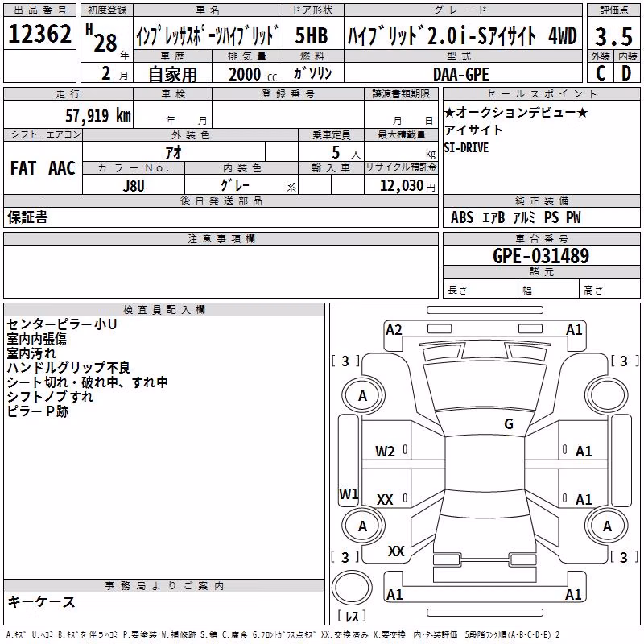The image size is (644, 644).
Task: Click the 自家用 vehicle history value
Action: pos(172,74)
